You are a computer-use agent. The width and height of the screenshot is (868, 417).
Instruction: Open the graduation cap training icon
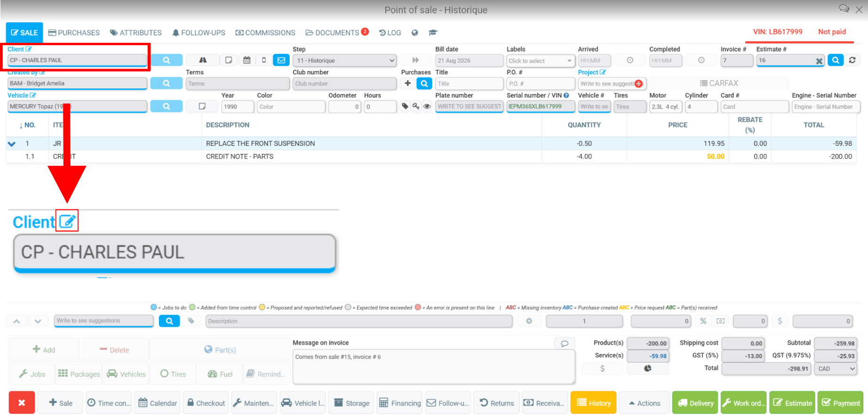pos(433,32)
